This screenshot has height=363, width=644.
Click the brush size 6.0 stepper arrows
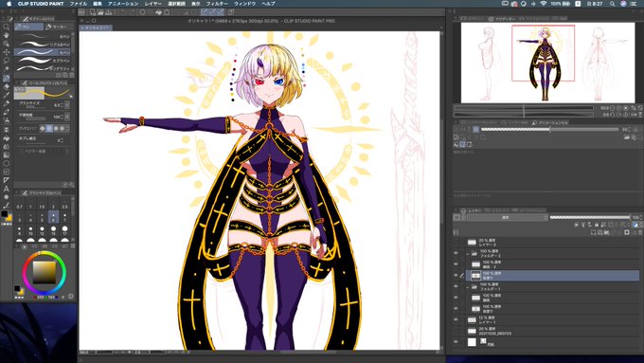(63, 105)
